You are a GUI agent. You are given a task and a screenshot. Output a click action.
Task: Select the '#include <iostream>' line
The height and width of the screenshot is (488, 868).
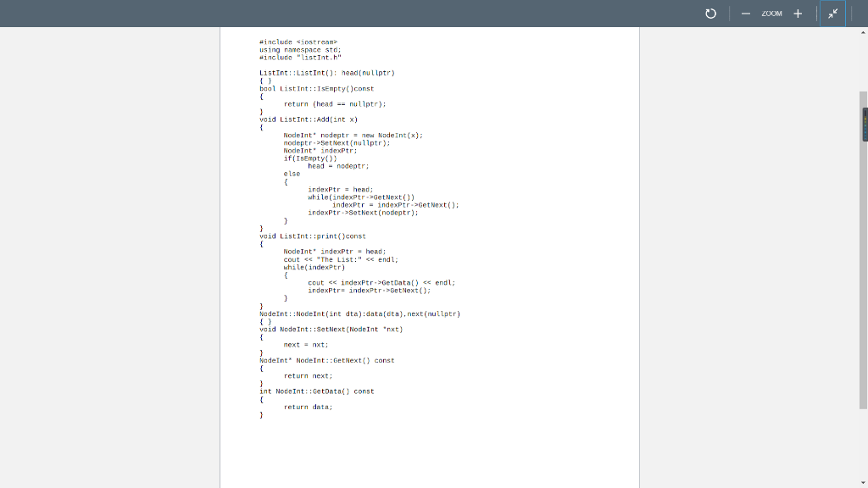click(x=298, y=41)
